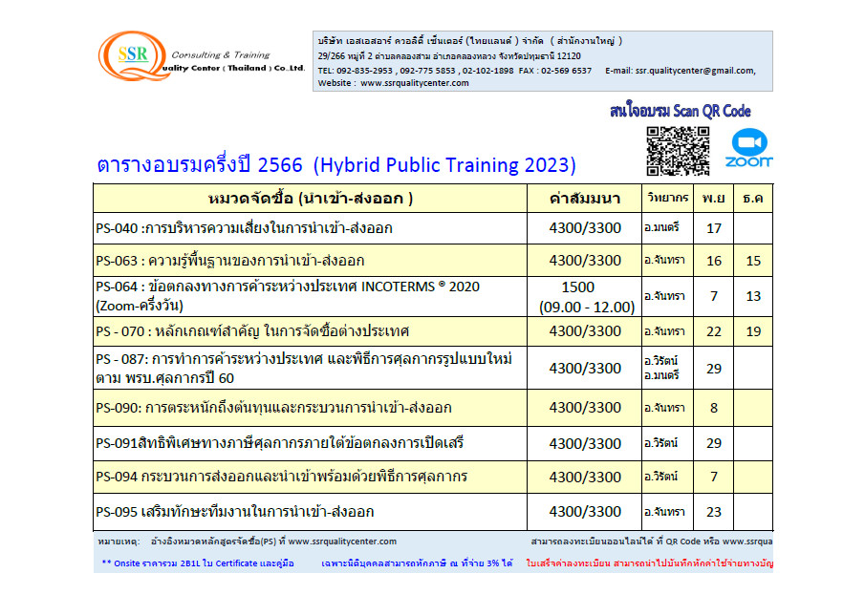Select the PS-040 course title
This screenshot has height=616, width=865.
[x=244, y=228]
